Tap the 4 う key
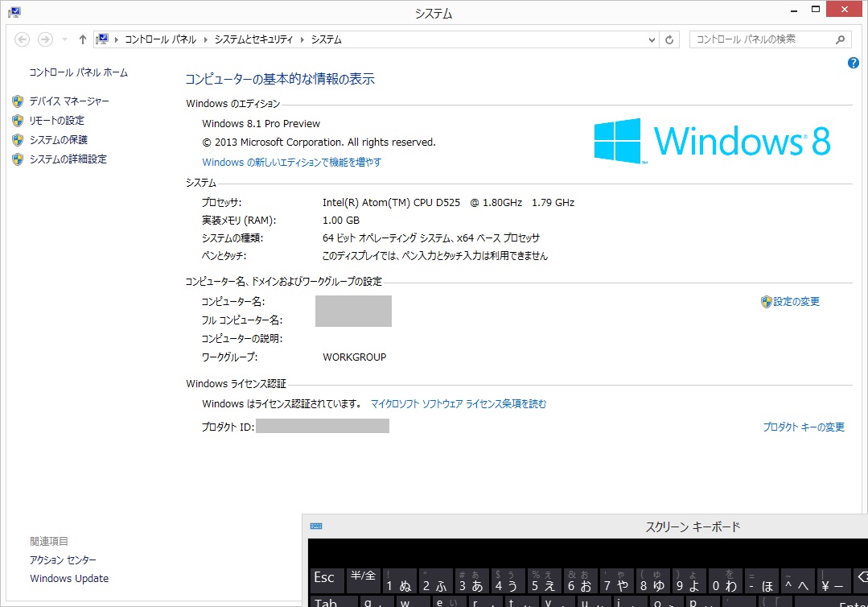Screen dimensions: 868x607 (x=508, y=580)
